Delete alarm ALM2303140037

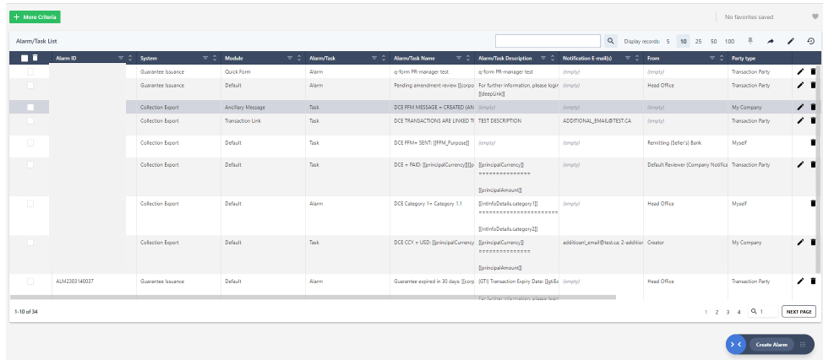click(813, 281)
